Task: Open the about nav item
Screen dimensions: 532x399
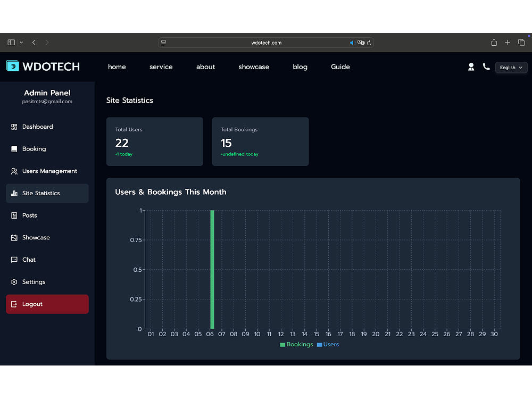Action: (205, 67)
